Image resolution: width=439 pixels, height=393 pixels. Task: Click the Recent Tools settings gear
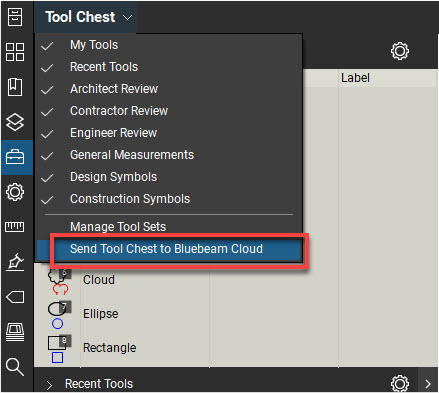(400, 383)
